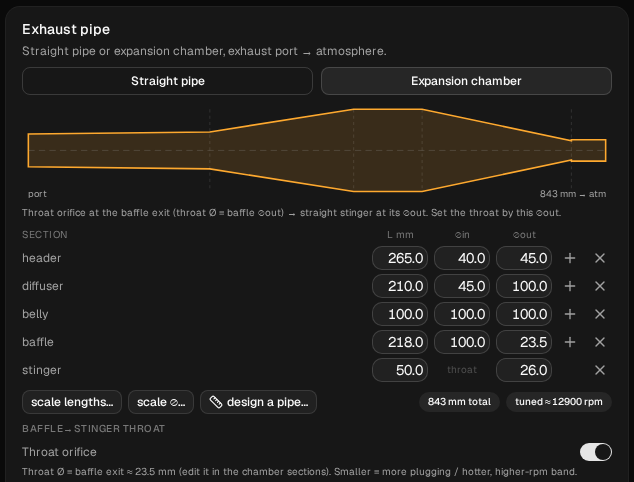The width and height of the screenshot is (634, 482).
Task: Click the Throat orifice label
Action: (x=59, y=452)
